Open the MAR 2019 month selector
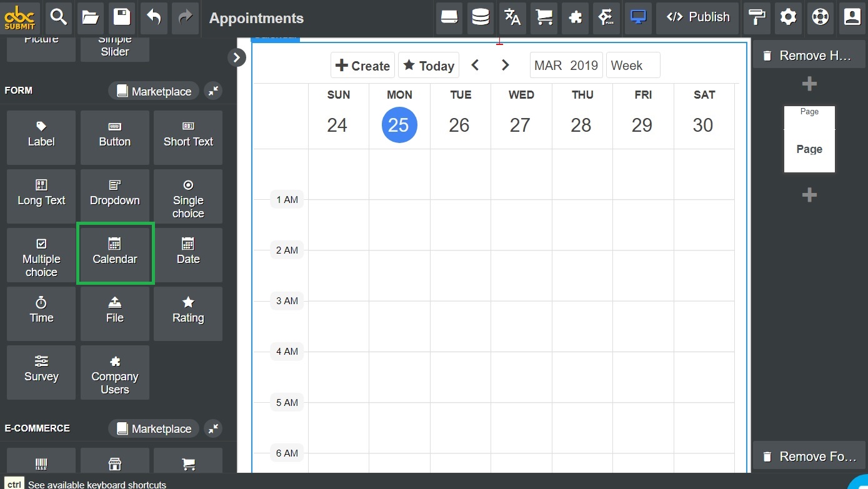 [x=566, y=64]
